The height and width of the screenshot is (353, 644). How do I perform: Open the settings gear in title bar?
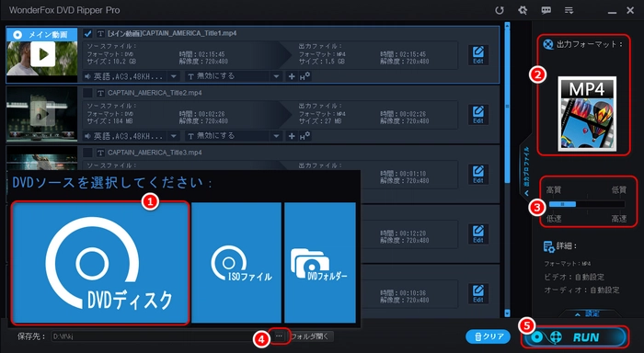(523, 10)
